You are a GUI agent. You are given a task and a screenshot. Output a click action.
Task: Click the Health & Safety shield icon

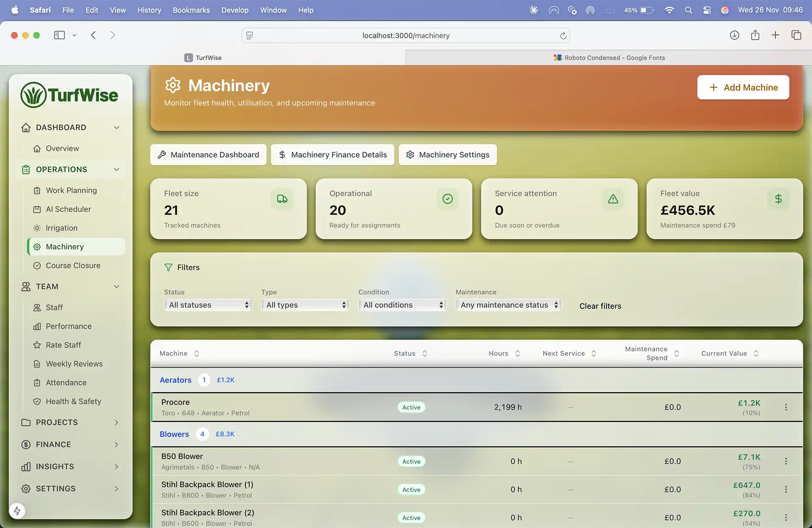37,401
